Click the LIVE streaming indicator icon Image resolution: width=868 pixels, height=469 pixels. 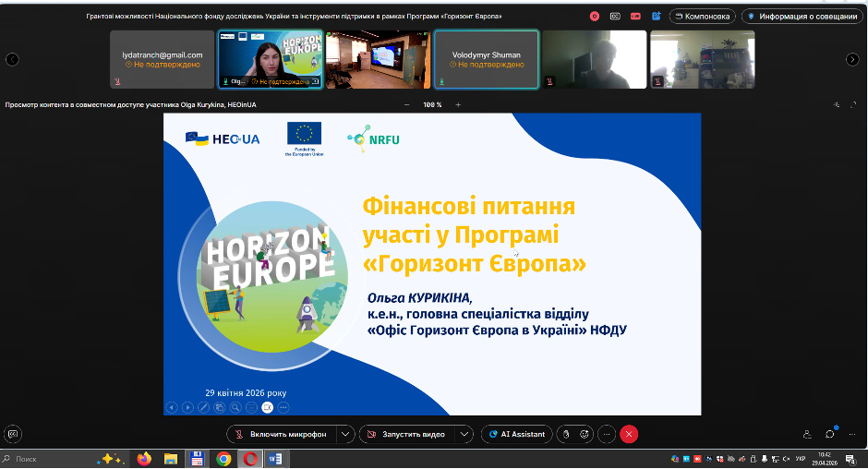click(635, 16)
